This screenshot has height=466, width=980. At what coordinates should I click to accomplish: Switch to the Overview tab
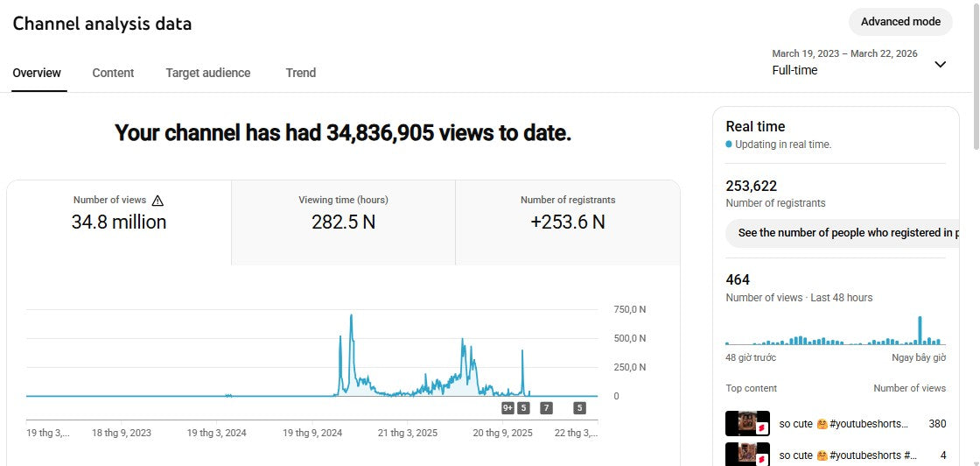click(37, 73)
